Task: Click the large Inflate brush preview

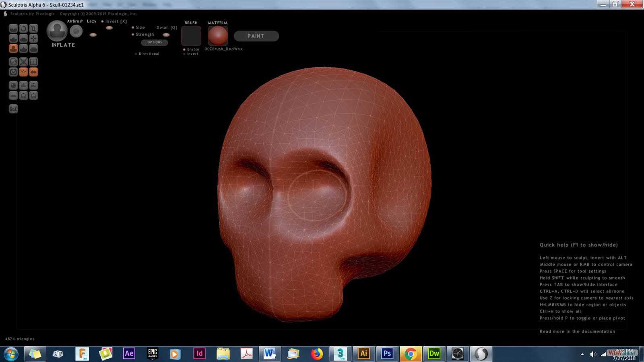Action: 57,31
